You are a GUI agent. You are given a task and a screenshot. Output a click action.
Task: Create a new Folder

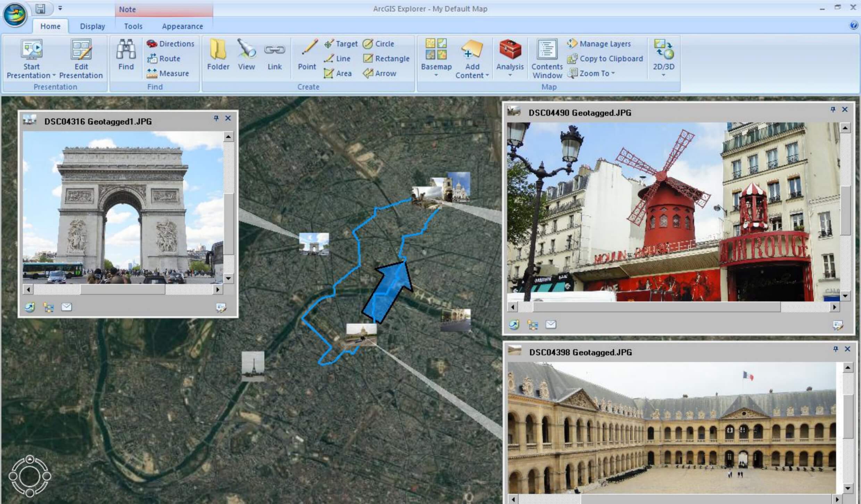tap(218, 55)
